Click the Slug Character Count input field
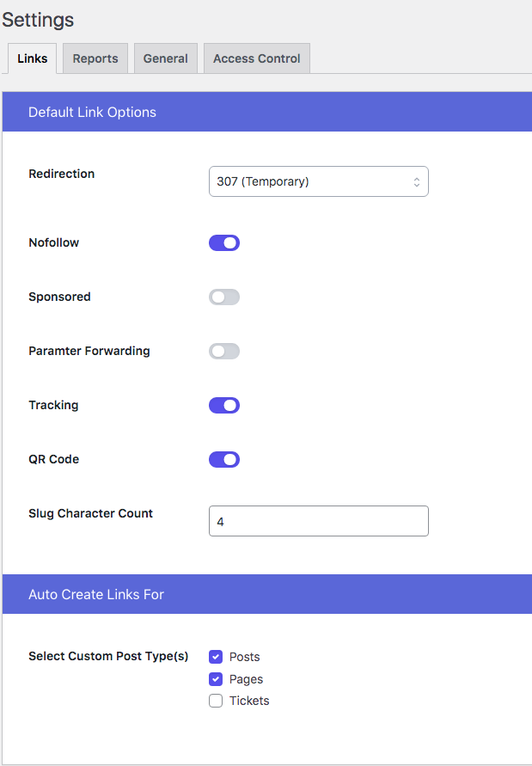Image resolution: width=532 pixels, height=766 pixels. pos(318,521)
